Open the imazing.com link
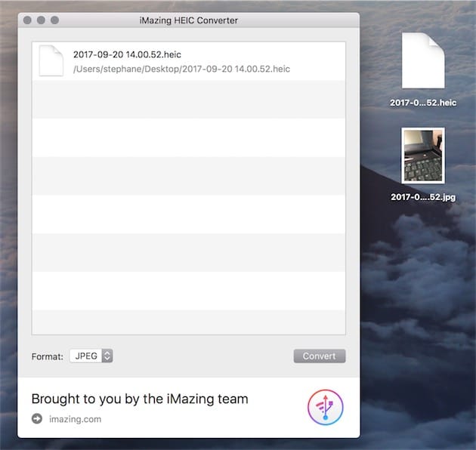Image resolution: width=476 pixels, height=450 pixels. pyautogui.click(x=76, y=419)
